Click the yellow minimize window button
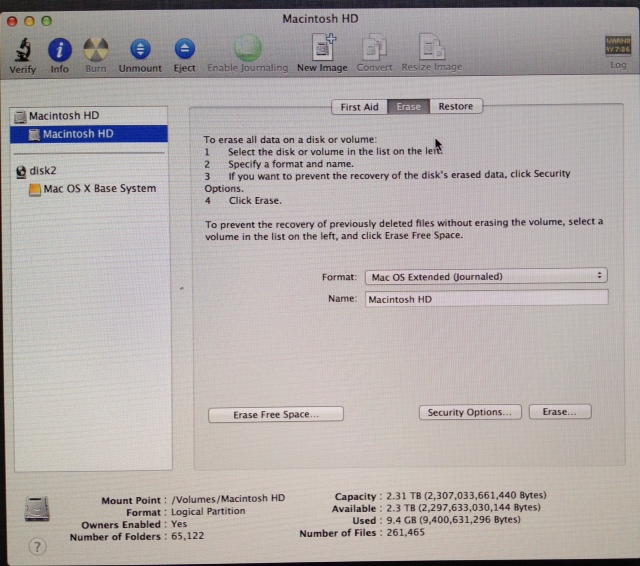Screen dimensions: 640x566 (29, 21)
